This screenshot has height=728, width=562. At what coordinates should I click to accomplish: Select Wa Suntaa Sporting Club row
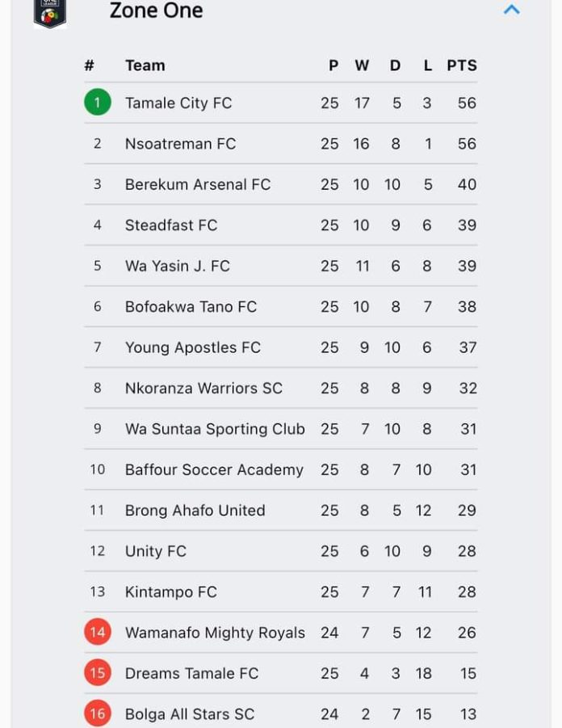coord(281,428)
